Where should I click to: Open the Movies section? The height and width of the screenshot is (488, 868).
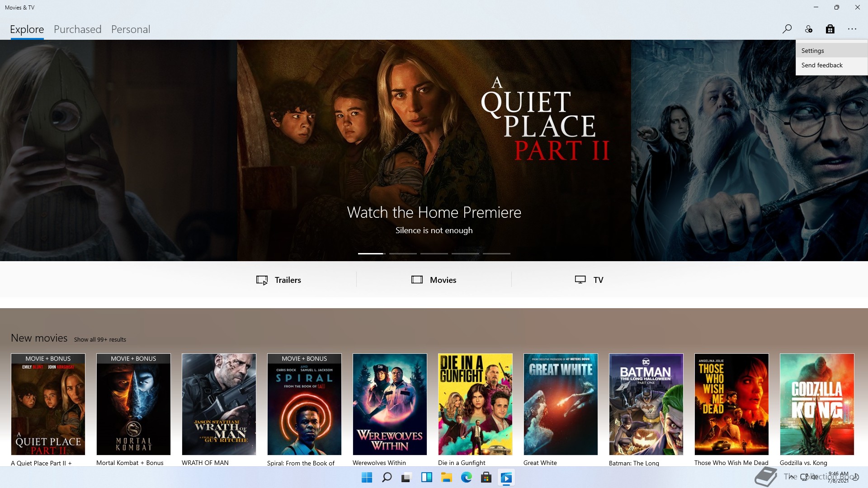click(434, 280)
